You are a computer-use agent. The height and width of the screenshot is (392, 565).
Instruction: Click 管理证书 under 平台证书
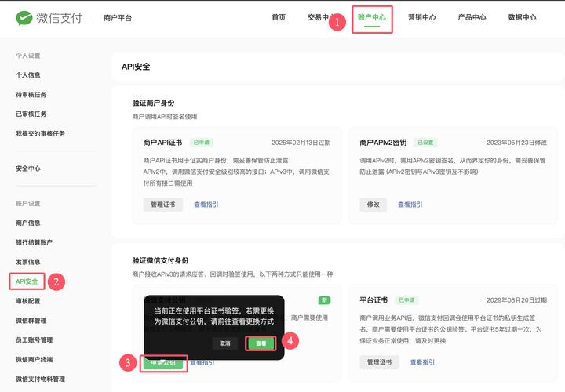coord(379,362)
